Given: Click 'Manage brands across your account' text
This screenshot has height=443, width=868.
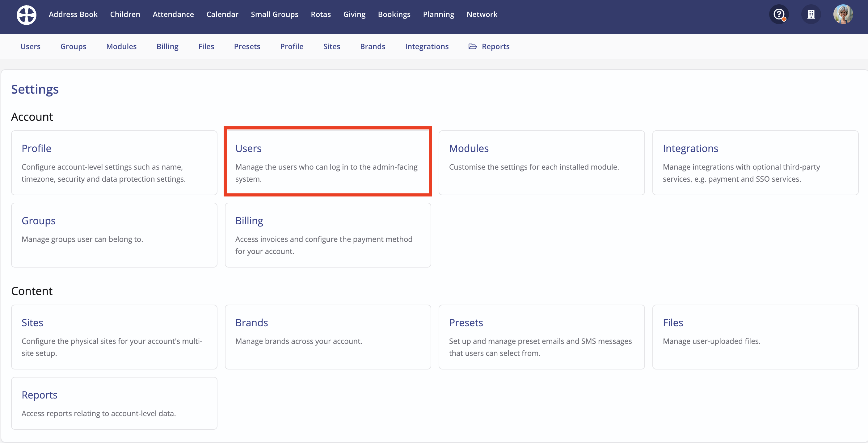Looking at the screenshot, I should pos(298,341).
